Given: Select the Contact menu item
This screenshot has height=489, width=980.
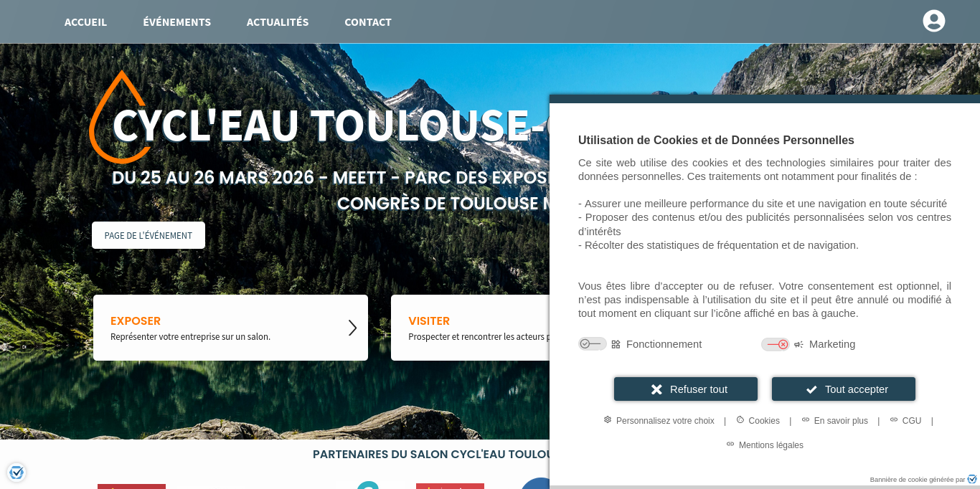Looking at the screenshot, I should (x=368, y=22).
